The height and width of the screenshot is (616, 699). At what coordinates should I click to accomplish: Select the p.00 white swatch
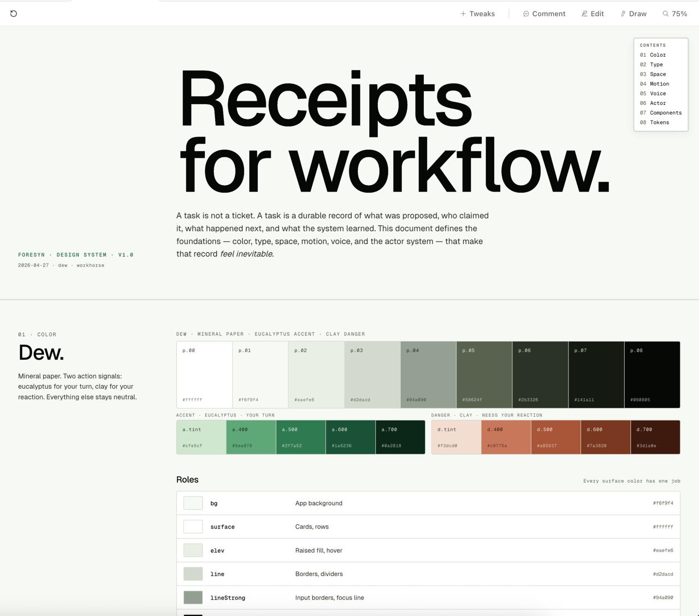[204, 375]
